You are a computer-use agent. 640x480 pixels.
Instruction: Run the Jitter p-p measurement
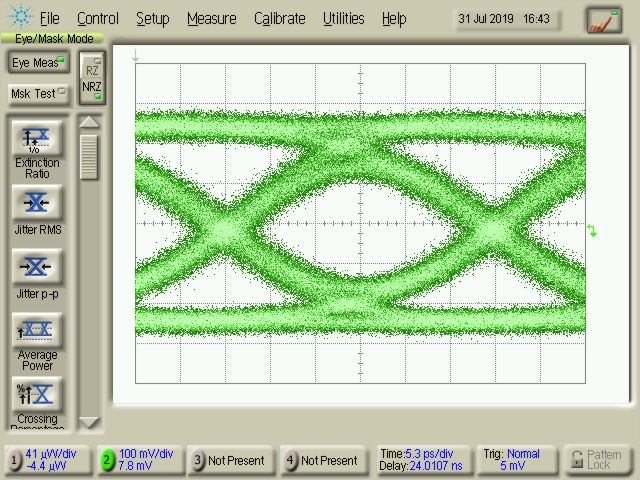(37, 267)
